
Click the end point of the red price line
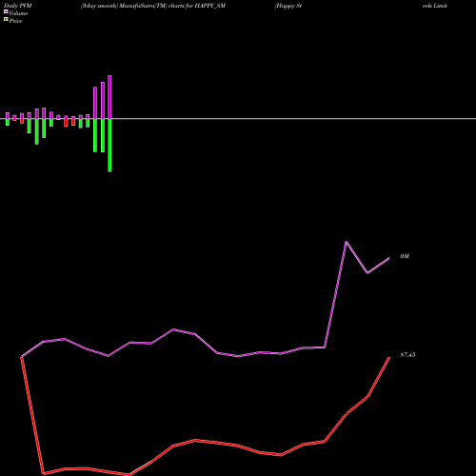(389, 357)
